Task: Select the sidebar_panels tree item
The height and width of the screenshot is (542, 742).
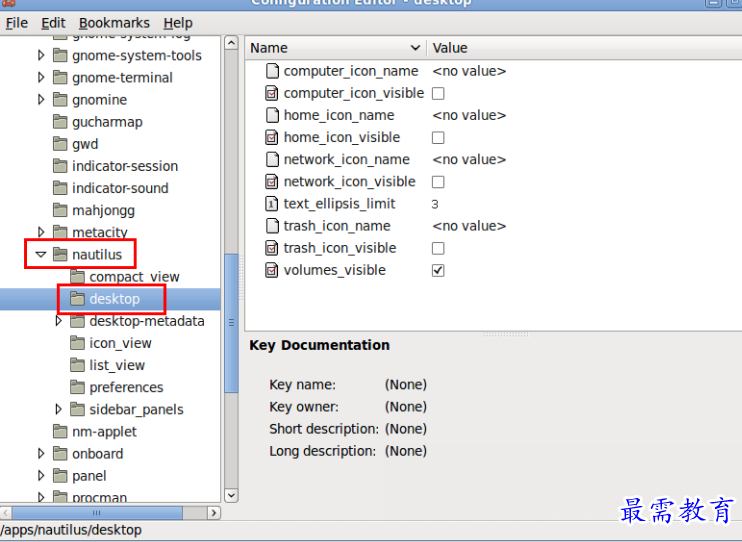Action: pos(136,409)
